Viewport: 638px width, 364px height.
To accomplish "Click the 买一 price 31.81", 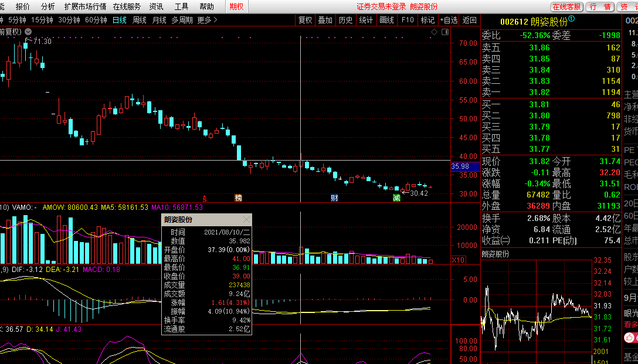I will pyautogui.click(x=539, y=104).
